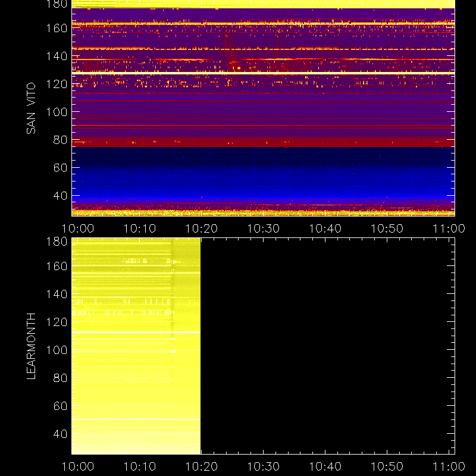This screenshot has width=476, height=476.
Task: Click the 10:40 time label under San Vito plot
Action: [x=325, y=228]
